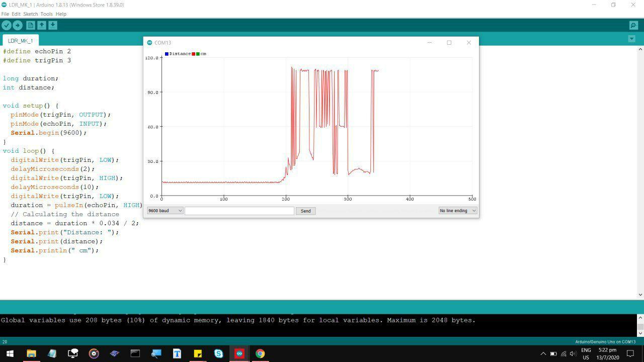The image size is (644, 362).
Task: Select the LDR_MK_1 sketch tab
Action: (x=20, y=41)
